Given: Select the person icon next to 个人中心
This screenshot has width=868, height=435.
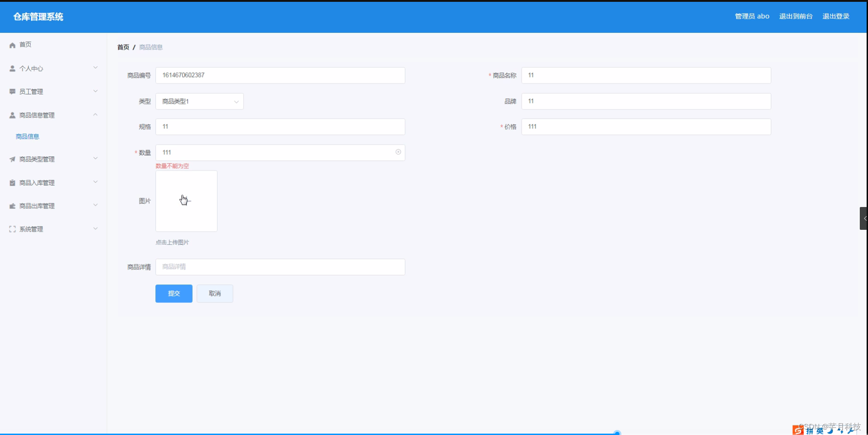Looking at the screenshot, I should 11,68.
